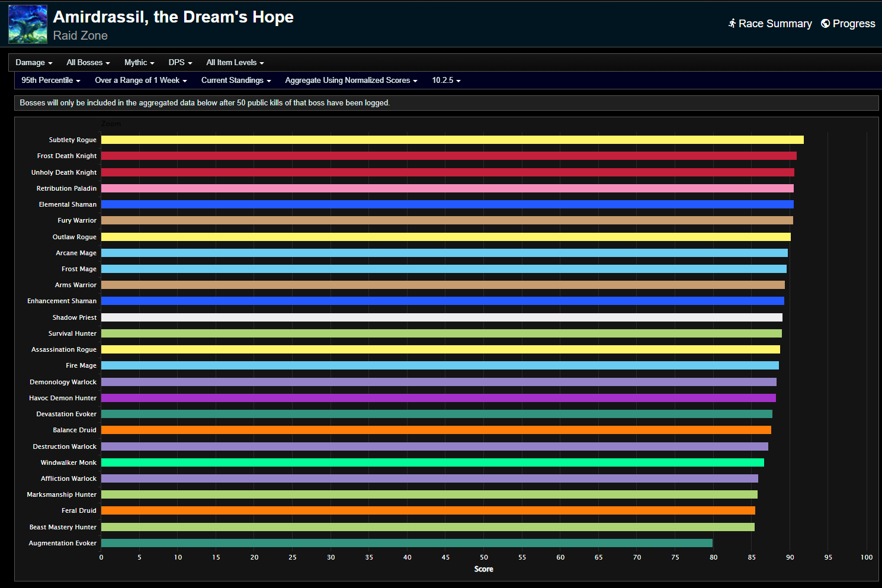Viewport: 882px width, 588px height.
Task: Open the Aggregate Using Normalized Scores dropdown
Action: (x=350, y=80)
